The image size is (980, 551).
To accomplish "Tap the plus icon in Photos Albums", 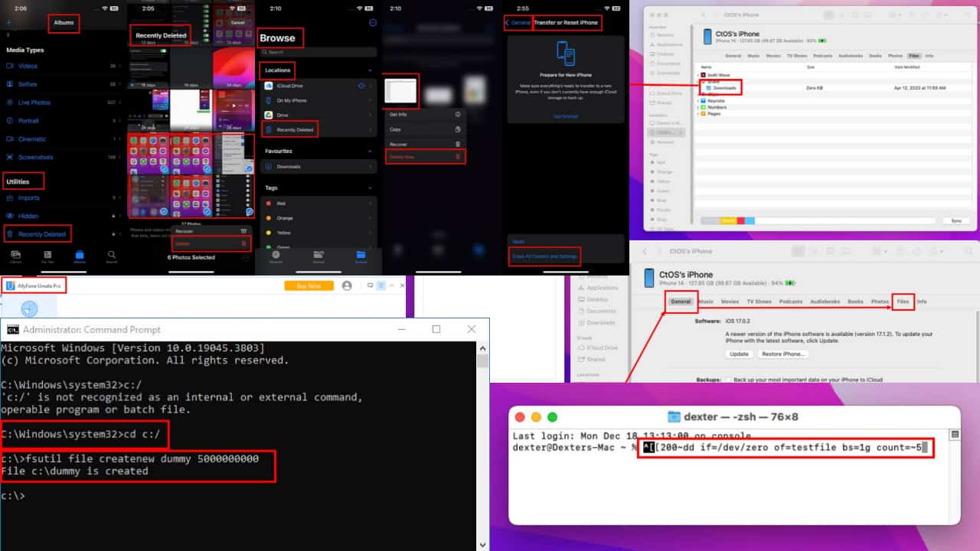I will click(x=8, y=23).
